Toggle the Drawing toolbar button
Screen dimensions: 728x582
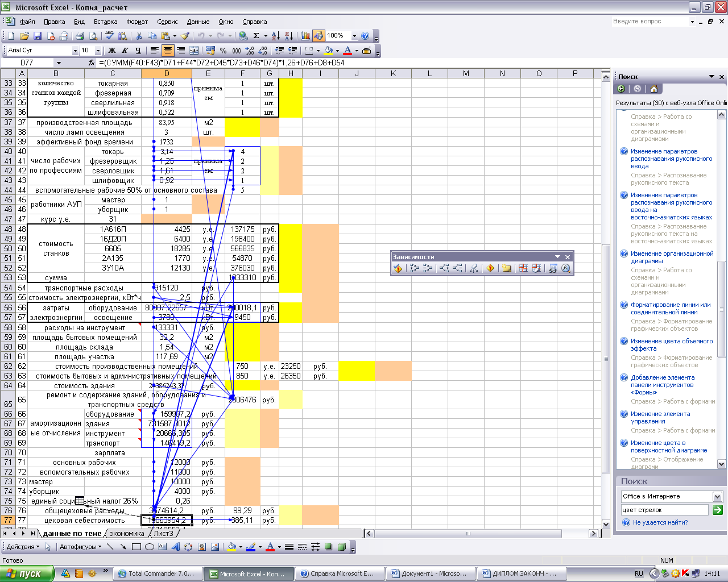coord(318,36)
